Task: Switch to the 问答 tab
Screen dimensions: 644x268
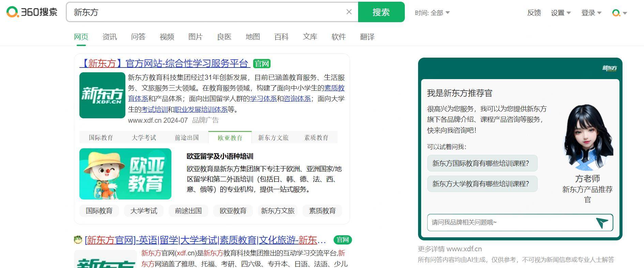Action: click(x=138, y=37)
